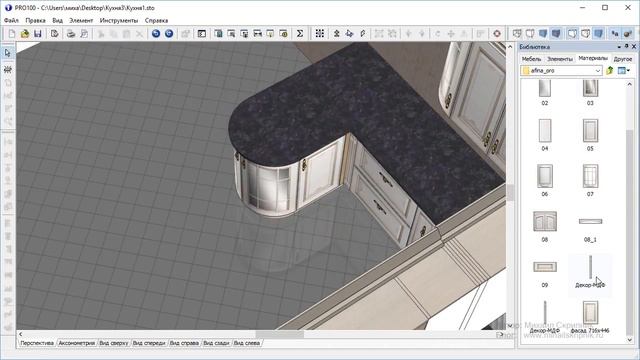
Task: Toggle solid colors display mode
Action: (x=543, y=33)
